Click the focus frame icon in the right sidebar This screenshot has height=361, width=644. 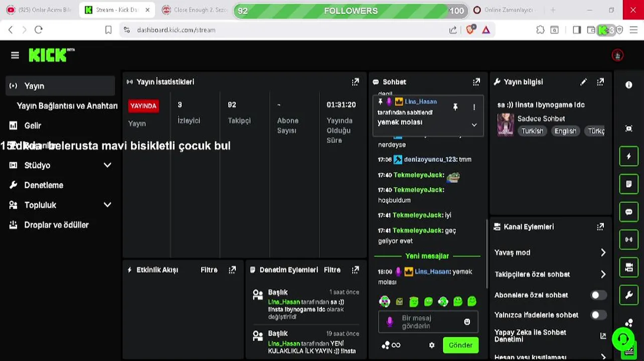pyautogui.click(x=628, y=128)
